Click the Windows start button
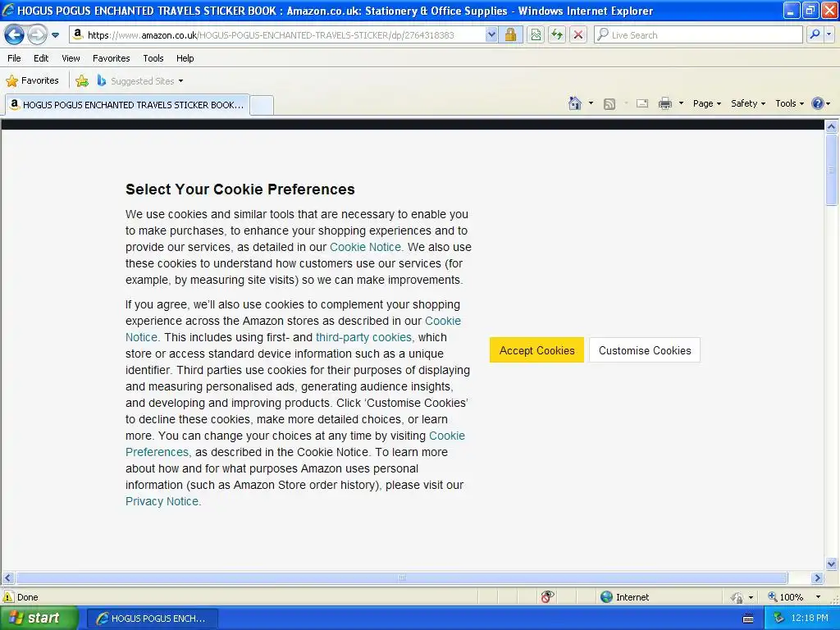 tap(39, 619)
